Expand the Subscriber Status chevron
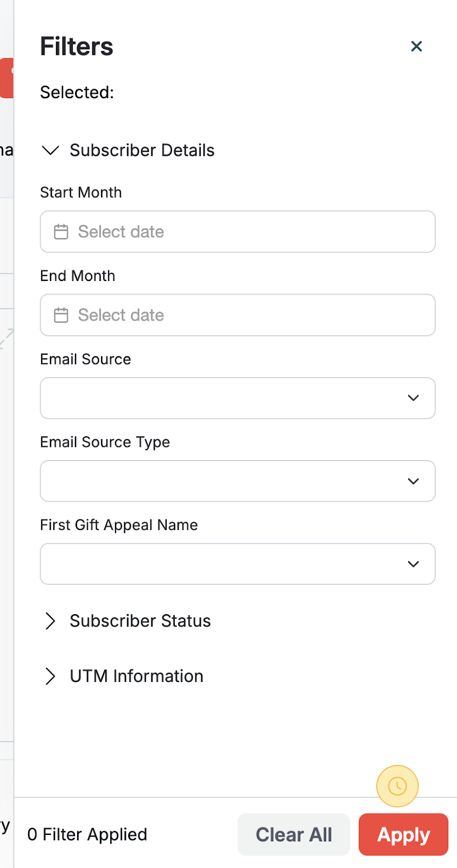Image resolution: width=457 pixels, height=868 pixels. coord(50,621)
